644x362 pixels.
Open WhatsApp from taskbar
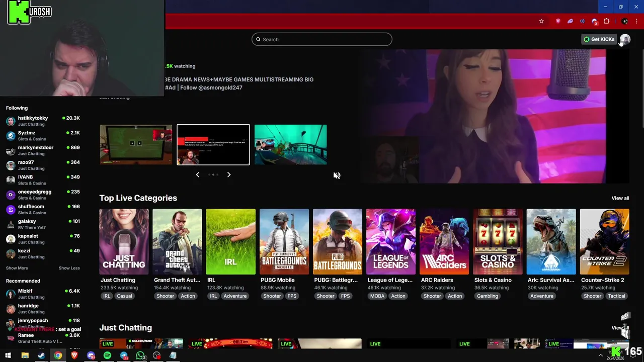coord(140,355)
